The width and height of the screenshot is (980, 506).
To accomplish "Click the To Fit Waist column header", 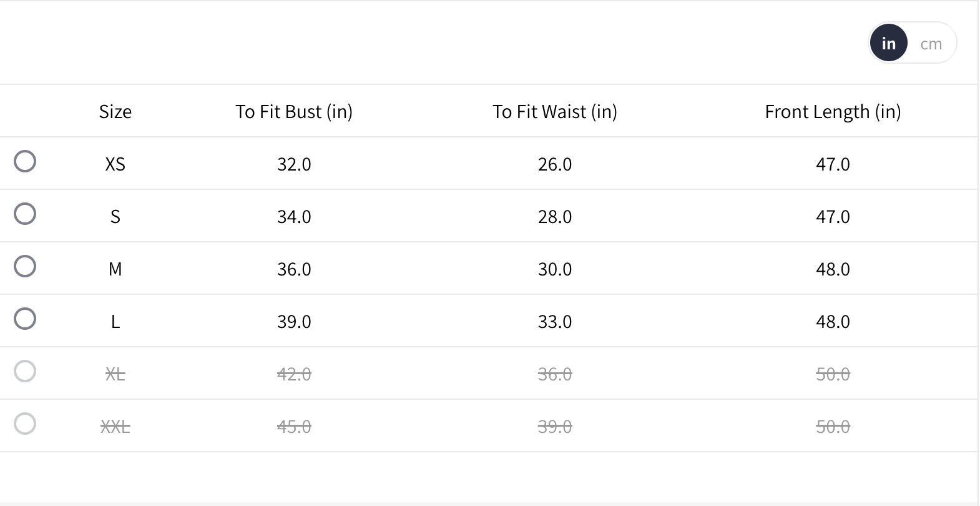I will [555, 111].
